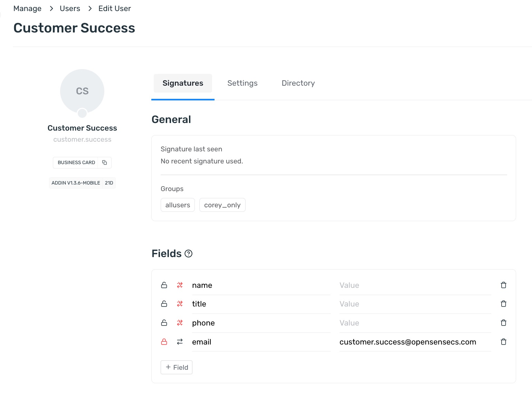The width and height of the screenshot is (532, 396).
Task: Go to Users in the breadcrumb
Action: [x=70, y=9]
